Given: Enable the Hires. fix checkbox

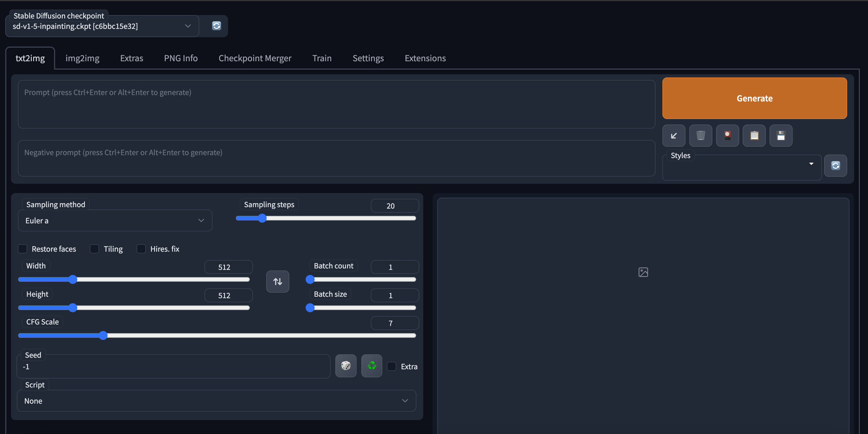Looking at the screenshot, I should [141, 249].
